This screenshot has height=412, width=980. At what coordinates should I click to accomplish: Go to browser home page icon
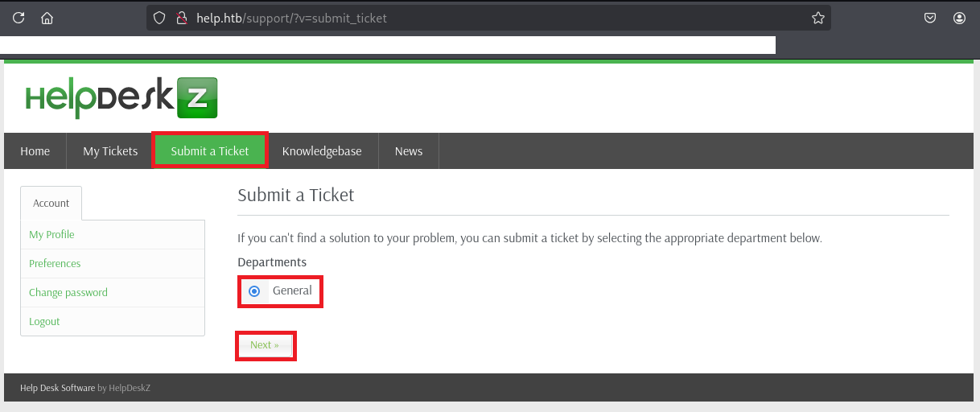[47, 18]
